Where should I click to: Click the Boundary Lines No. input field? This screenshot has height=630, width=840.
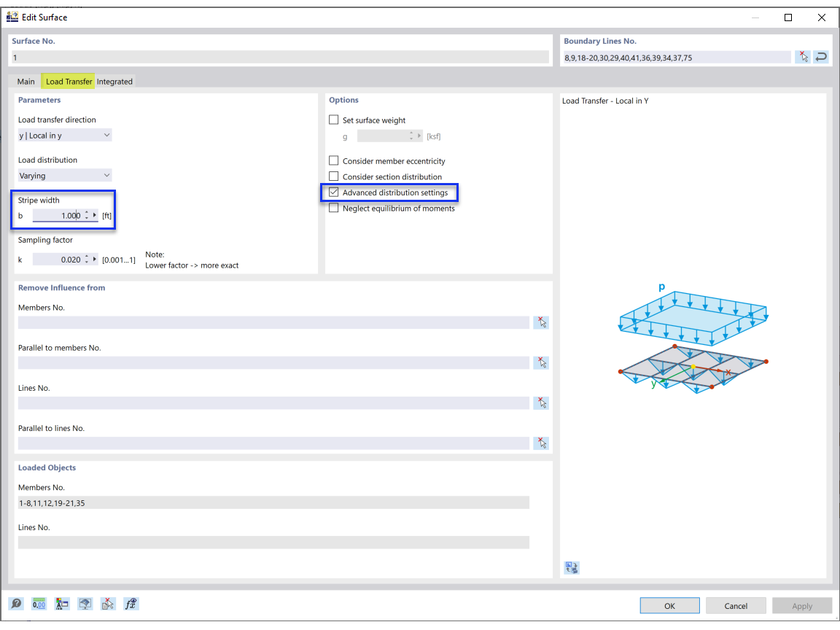pyautogui.click(x=676, y=58)
